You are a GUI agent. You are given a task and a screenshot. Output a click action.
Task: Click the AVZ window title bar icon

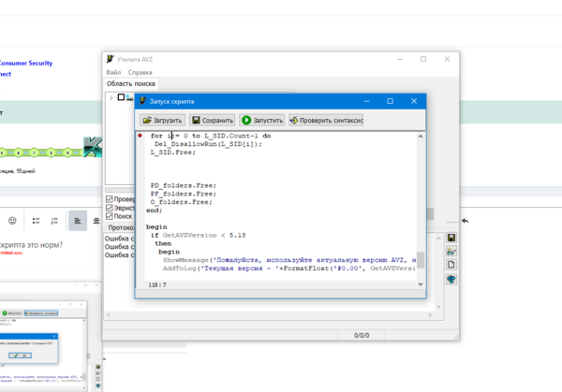click(x=110, y=59)
